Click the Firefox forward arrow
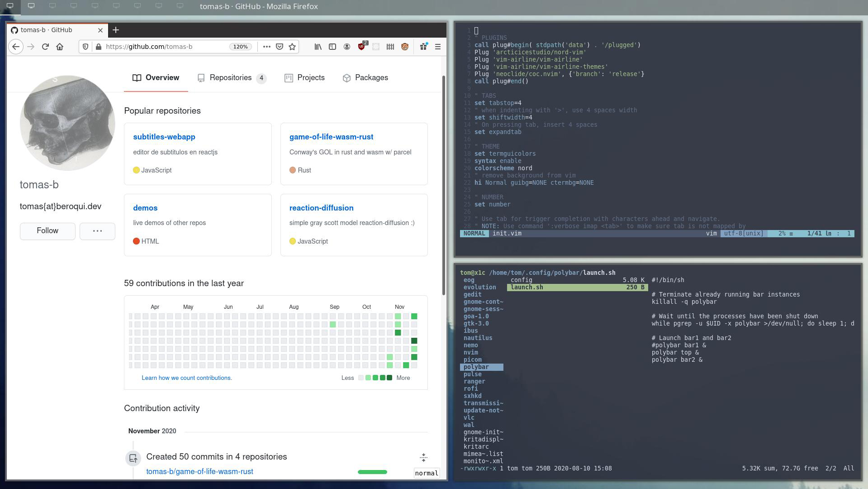Screen dimensions: 868x489 [31, 47]
